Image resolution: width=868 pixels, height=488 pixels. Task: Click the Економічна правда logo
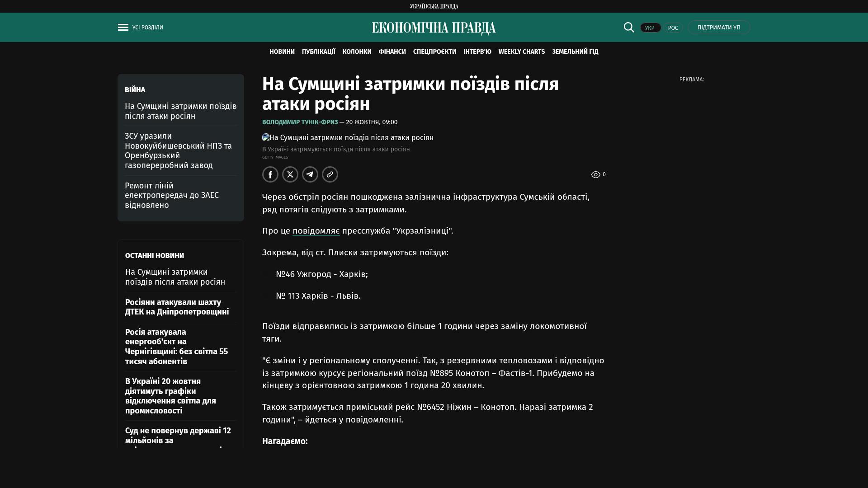(434, 28)
